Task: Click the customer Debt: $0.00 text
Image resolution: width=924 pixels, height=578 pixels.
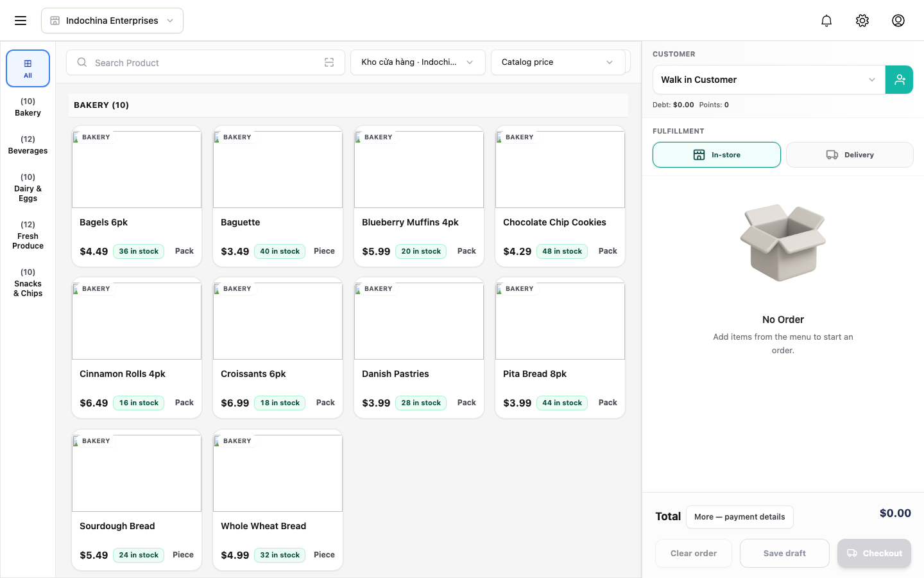Action: coord(673,105)
